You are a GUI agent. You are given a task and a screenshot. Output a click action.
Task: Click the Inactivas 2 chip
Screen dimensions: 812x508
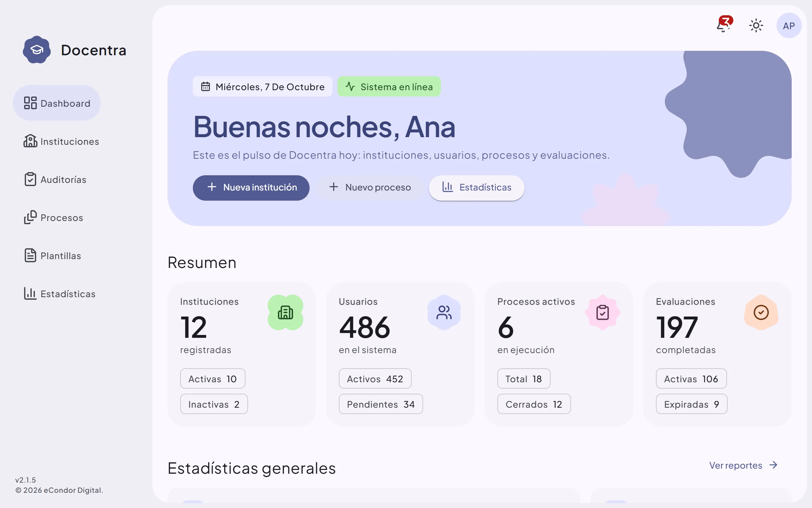click(x=214, y=404)
